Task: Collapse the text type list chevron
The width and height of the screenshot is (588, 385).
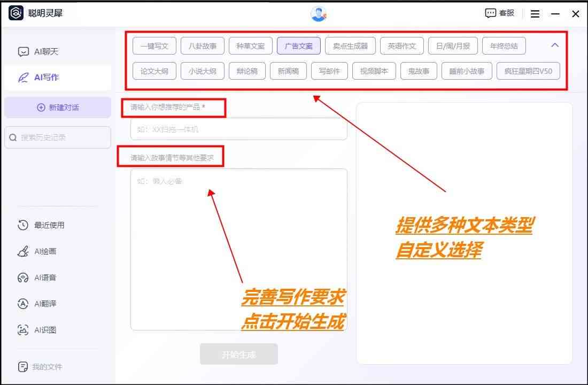Action: [x=555, y=45]
